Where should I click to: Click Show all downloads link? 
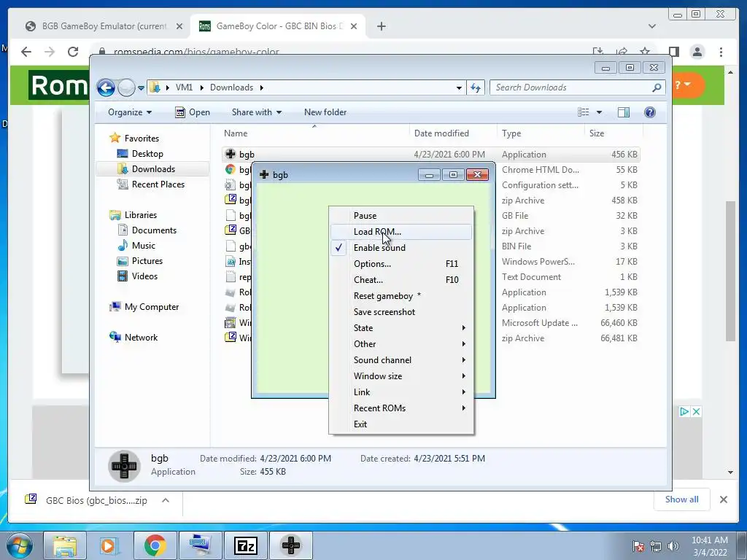click(682, 499)
